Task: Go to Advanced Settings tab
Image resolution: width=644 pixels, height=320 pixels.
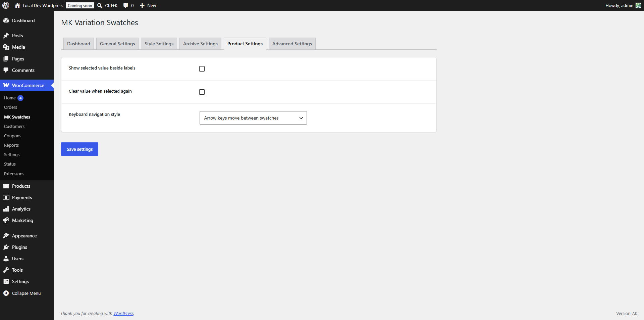Action: [x=292, y=44]
